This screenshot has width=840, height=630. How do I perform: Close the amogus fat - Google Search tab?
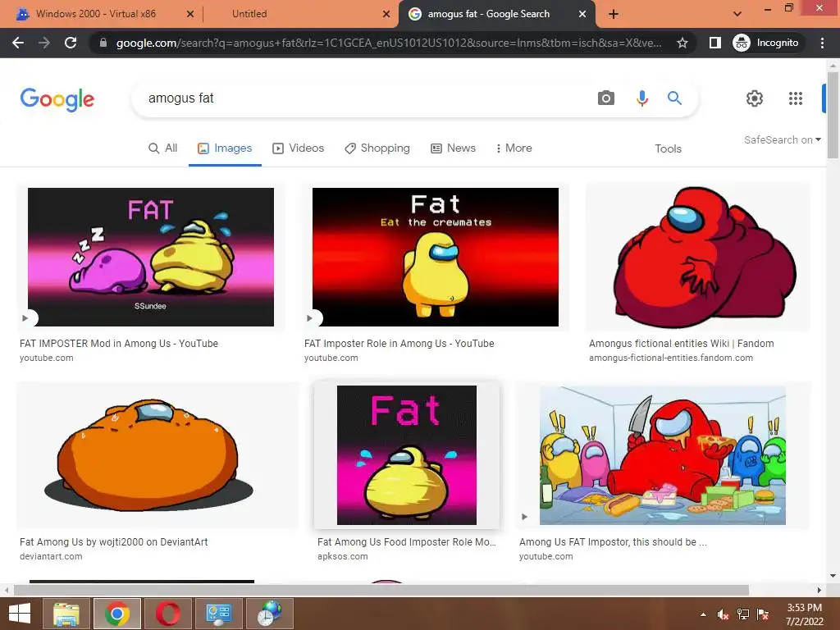tap(582, 14)
